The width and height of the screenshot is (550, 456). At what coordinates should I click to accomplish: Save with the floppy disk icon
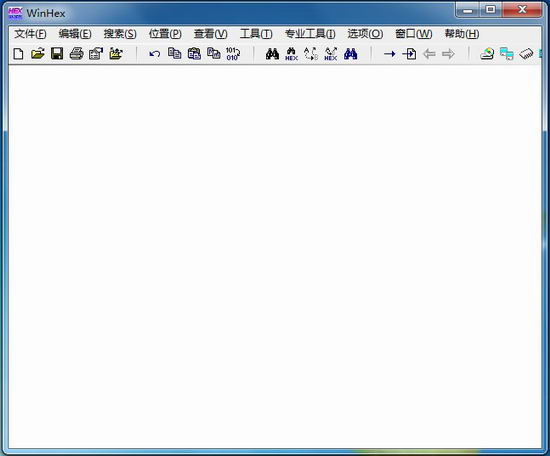[x=57, y=54]
